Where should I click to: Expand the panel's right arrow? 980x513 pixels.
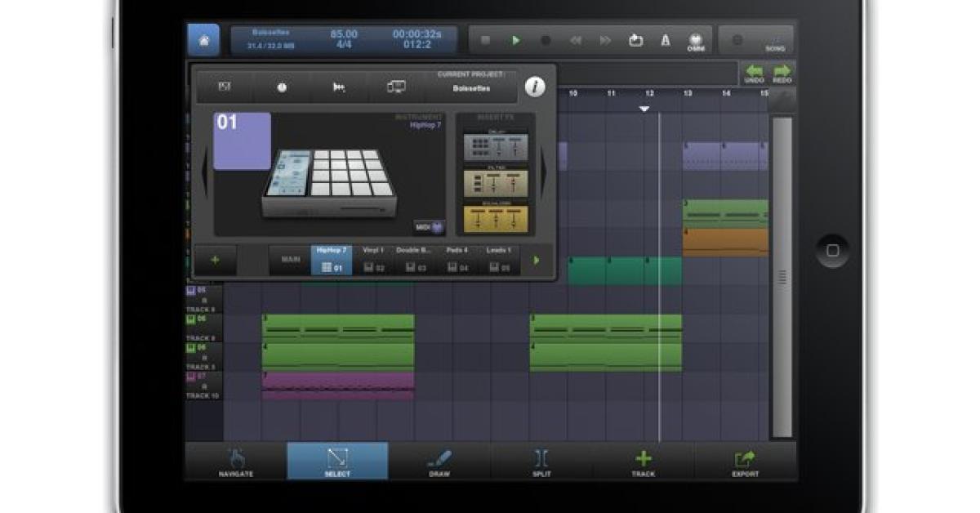click(545, 173)
